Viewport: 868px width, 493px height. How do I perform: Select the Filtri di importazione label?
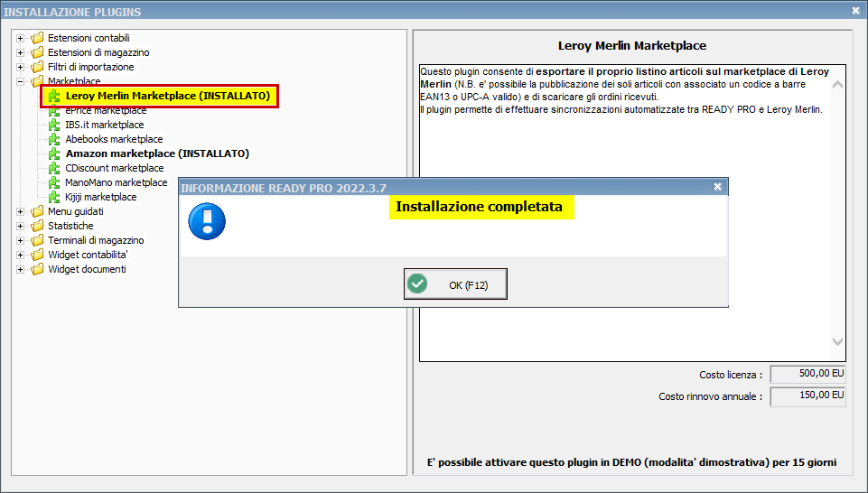coord(91,67)
